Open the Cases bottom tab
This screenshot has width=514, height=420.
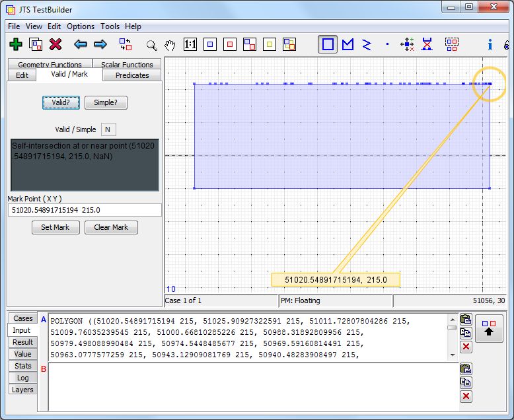23,318
